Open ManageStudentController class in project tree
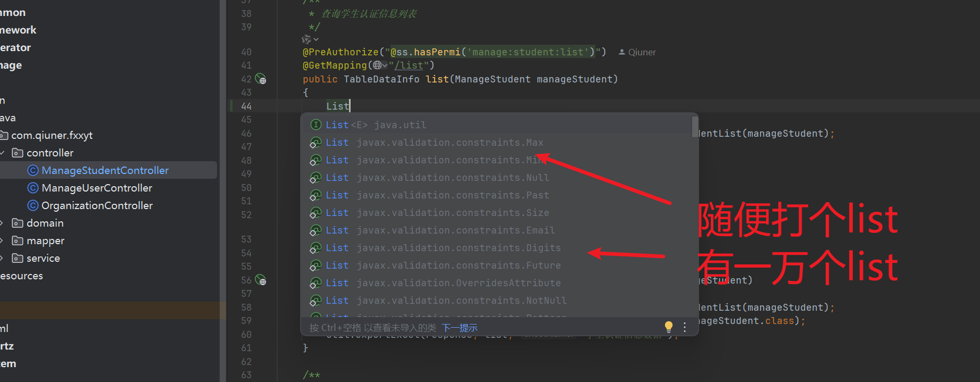This screenshot has height=382, width=980. [x=105, y=170]
